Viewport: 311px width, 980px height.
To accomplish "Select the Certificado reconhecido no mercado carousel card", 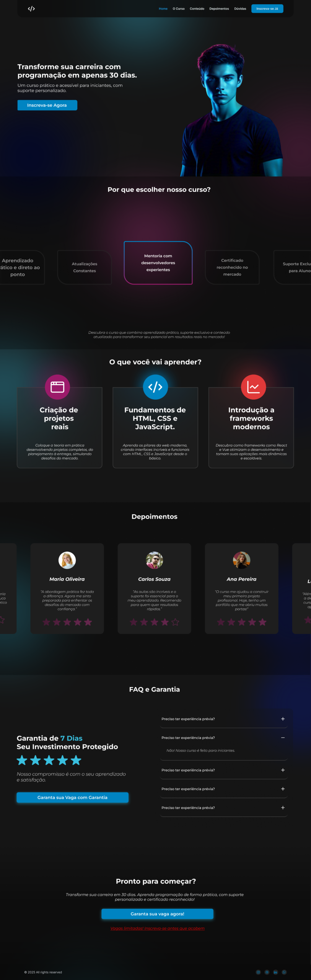I will click(232, 267).
